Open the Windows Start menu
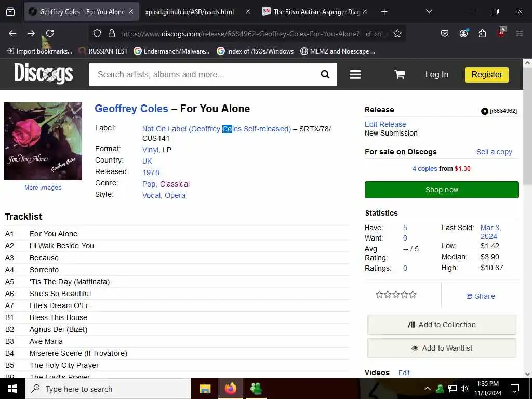The image size is (532, 399). click(12, 389)
